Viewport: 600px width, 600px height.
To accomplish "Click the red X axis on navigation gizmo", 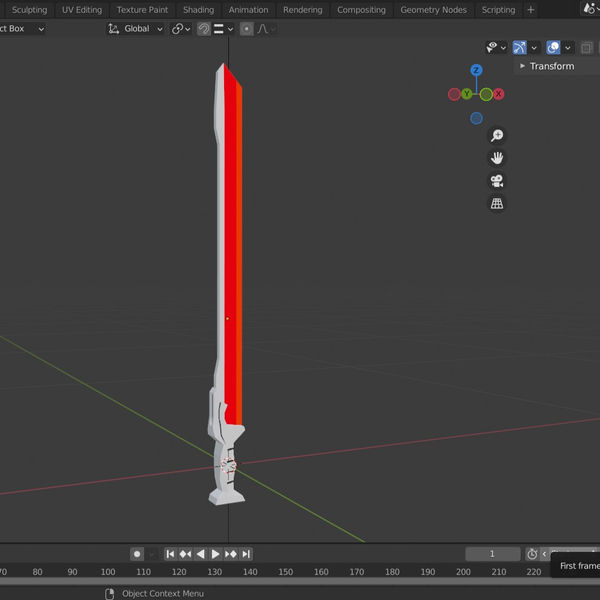I will 498,94.
